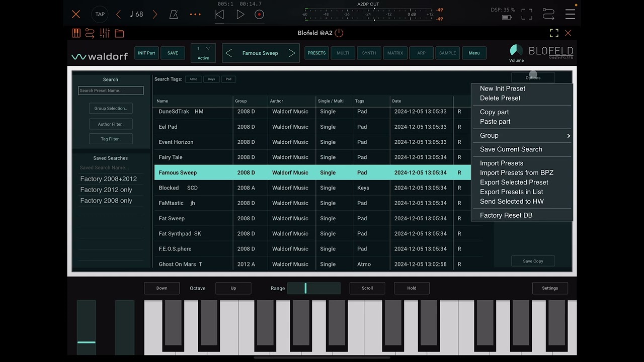Open the orange folder presets icon
The height and width of the screenshot is (362, 644).
[x=119, y=33]
